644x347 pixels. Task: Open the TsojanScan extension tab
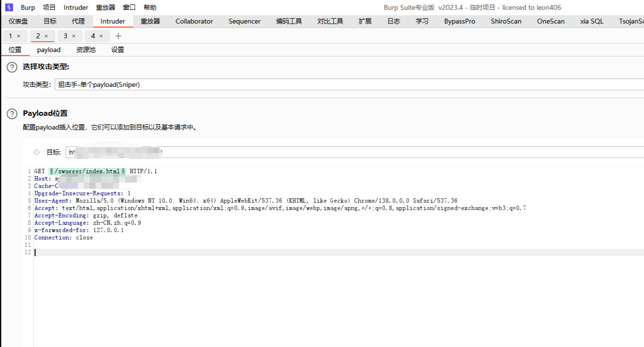631,21
